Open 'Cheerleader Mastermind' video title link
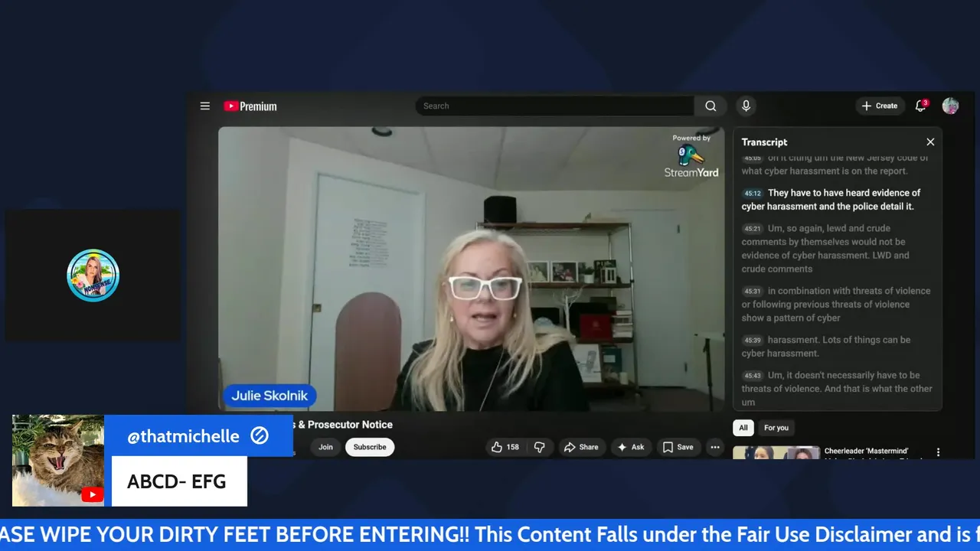This screenshot has width=980, height=551. [x=866, y=452]
